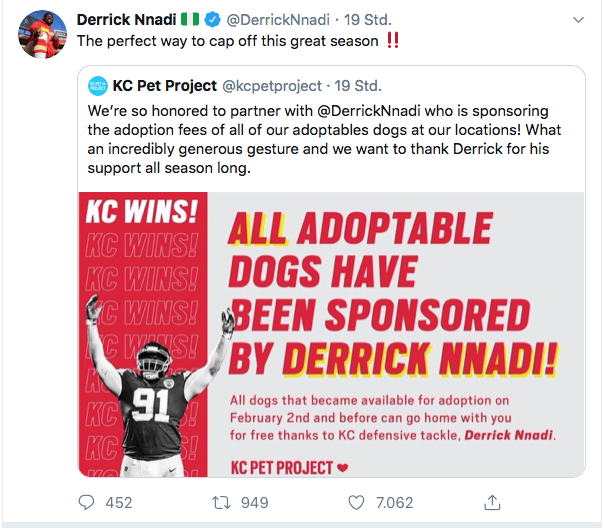Like the tweet with heart icon

[356, 503]
